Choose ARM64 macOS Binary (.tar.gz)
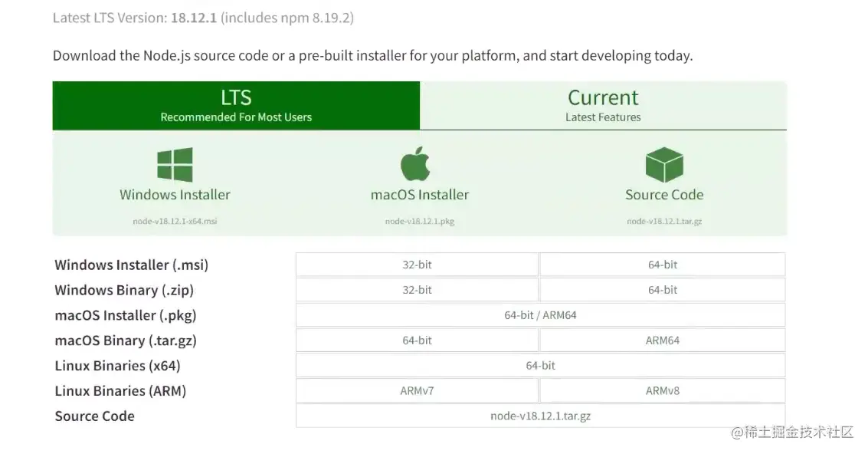 coord(663,340)
